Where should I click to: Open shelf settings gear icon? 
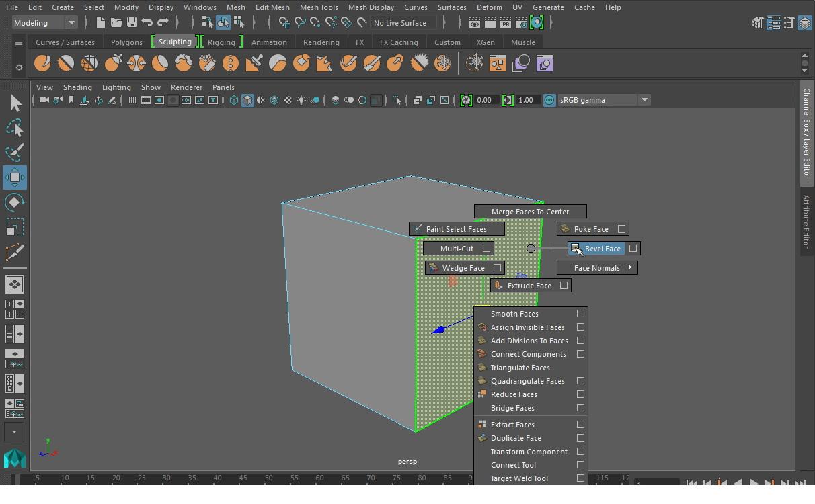pyautogui.click(x=19, y=67)
